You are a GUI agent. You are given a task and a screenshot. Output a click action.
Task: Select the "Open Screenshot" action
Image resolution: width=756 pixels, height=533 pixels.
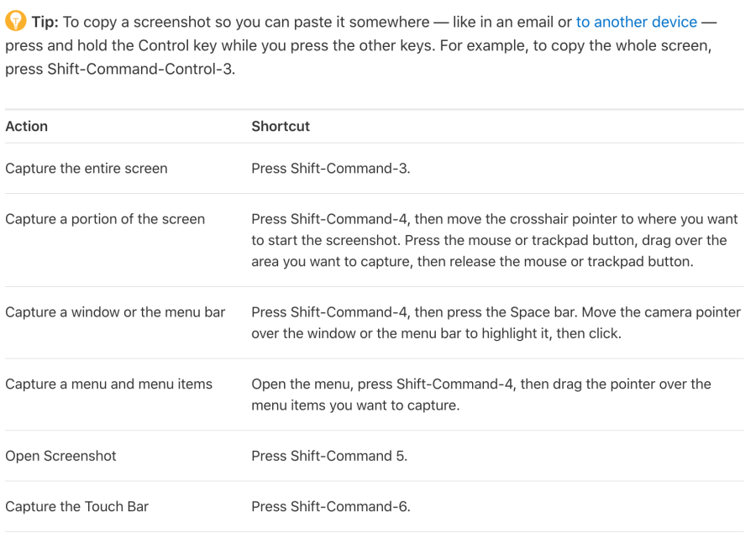[x=60, y=456]
